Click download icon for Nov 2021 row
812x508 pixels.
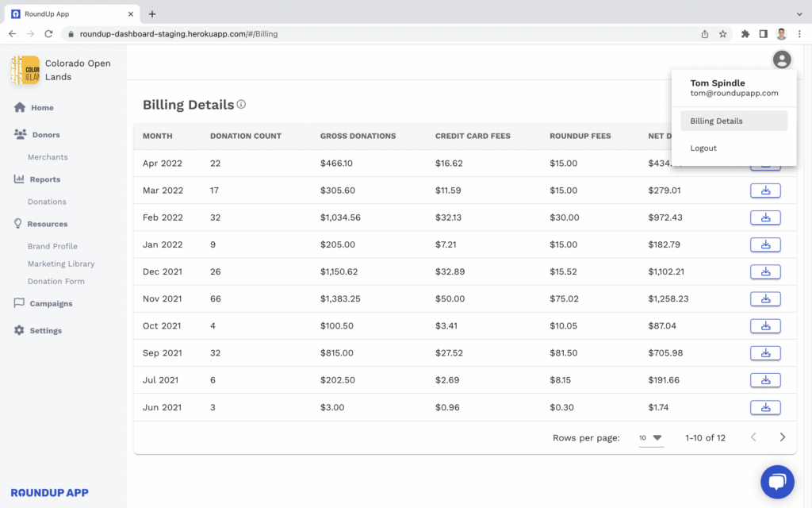[765, 299]
